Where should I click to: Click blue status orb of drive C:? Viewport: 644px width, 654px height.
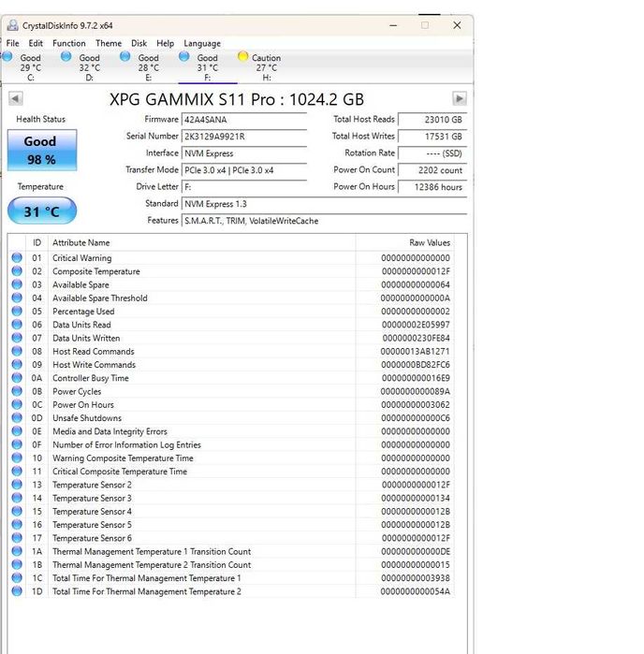point(7,57)
